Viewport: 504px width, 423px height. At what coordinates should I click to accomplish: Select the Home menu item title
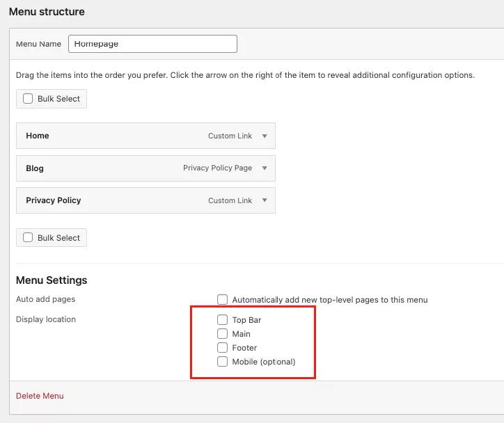[x=38, y=136]
